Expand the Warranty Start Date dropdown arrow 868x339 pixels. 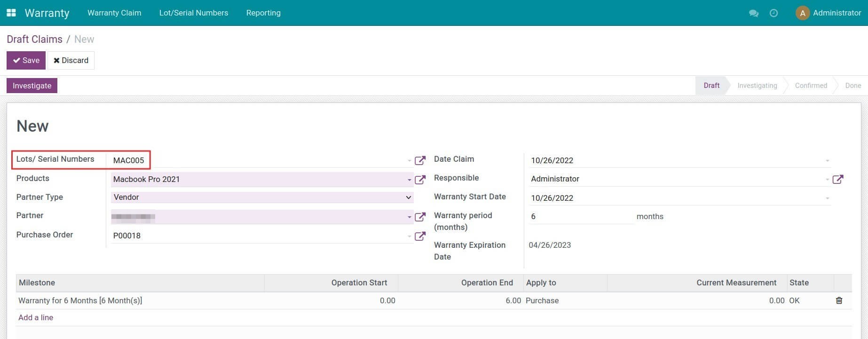pyautogui.click(x=827, y=198)
